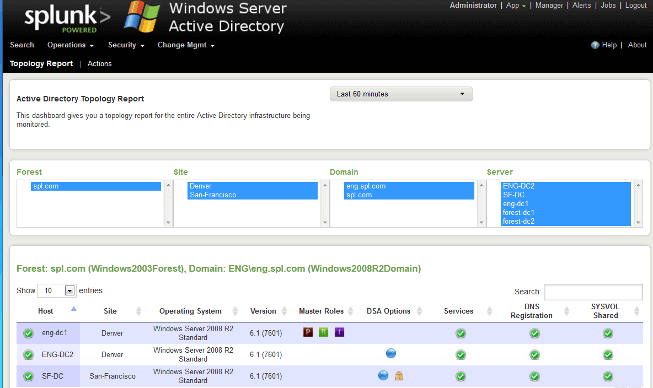Open the About link
The image size is (653, 388).
[x=637, y=45]
